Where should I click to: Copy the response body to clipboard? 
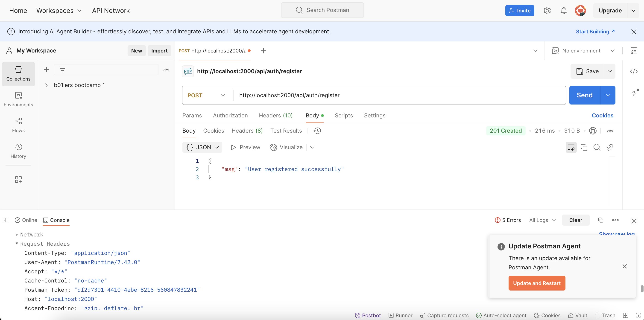coord(584,147)
